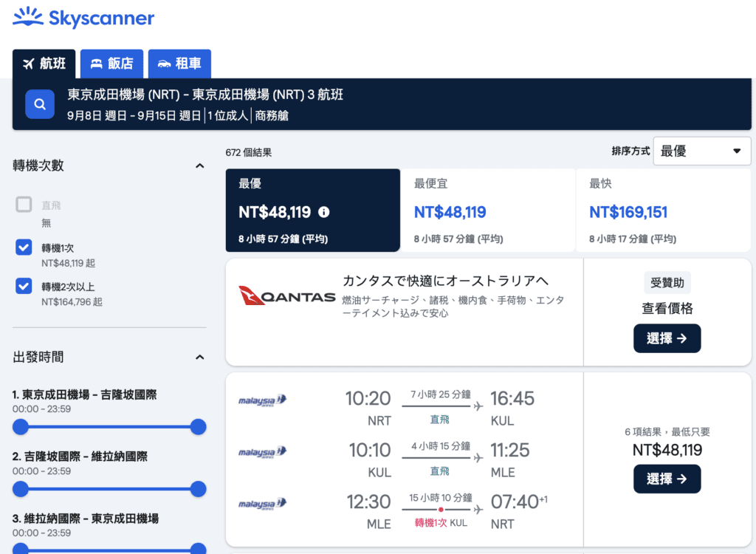Image resolution: width=756 pixels, height=554 pixels.
Task: Click the Qantas logo in sponsored card
Action: coord(287,295)
